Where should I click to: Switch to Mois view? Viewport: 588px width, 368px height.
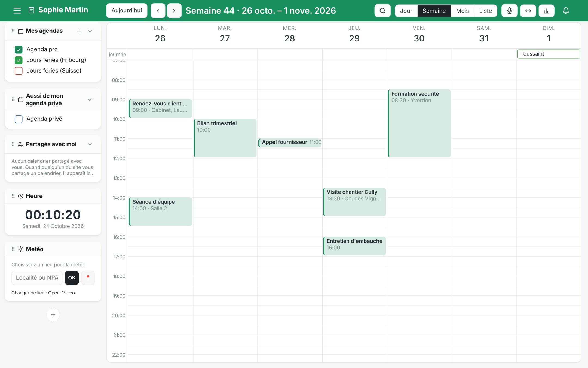[x=462, y=11]
